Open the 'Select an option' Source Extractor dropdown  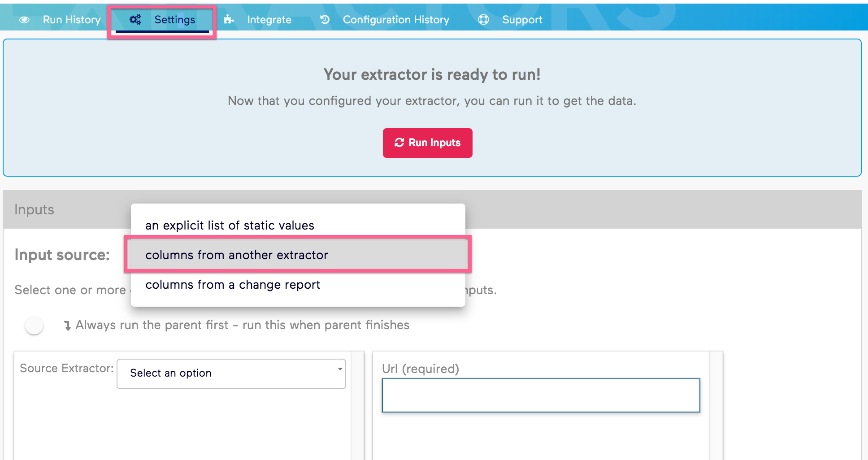click(x=230, y=373)
